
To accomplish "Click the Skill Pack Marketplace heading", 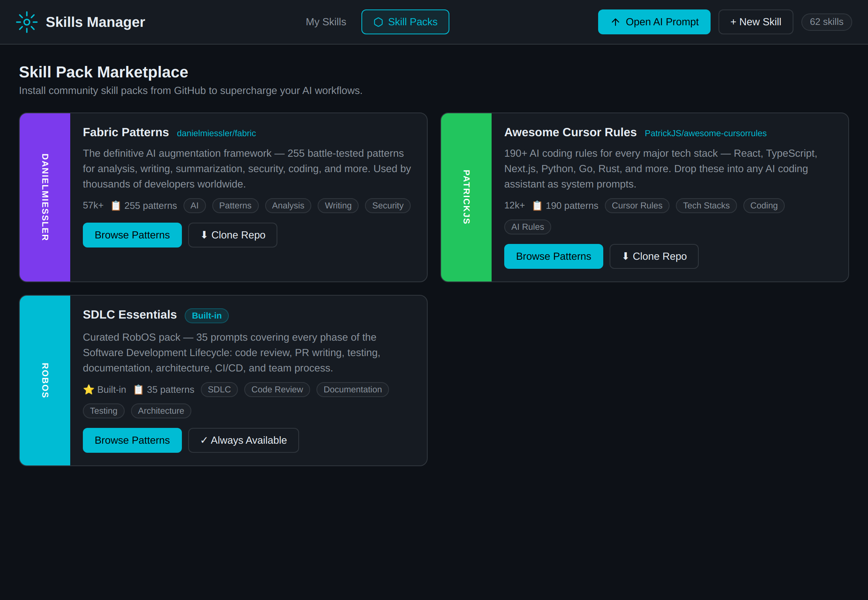I will pos(104,72).
